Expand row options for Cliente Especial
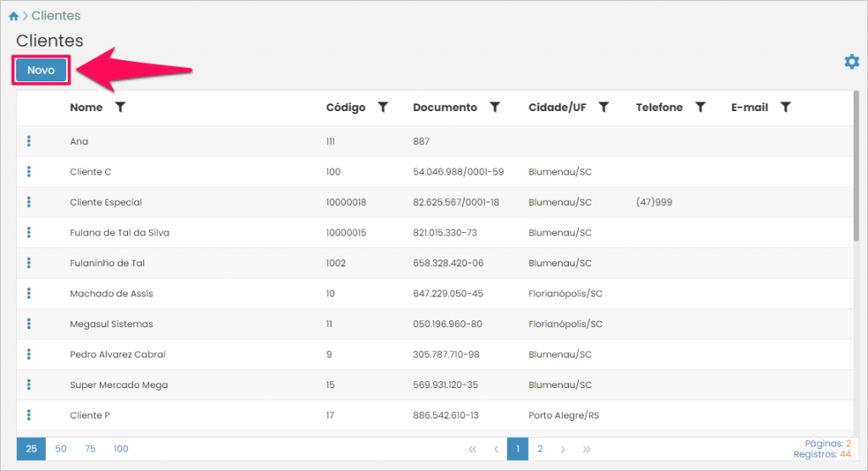The height and width of the screenshot is (471, 868). 29,202
